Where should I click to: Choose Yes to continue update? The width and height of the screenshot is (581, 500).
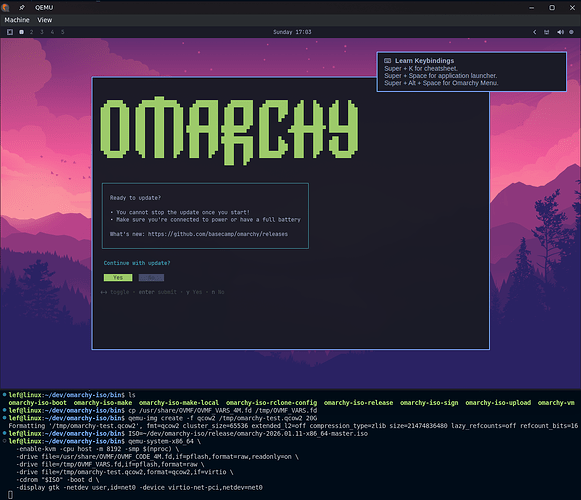[118, 277]
